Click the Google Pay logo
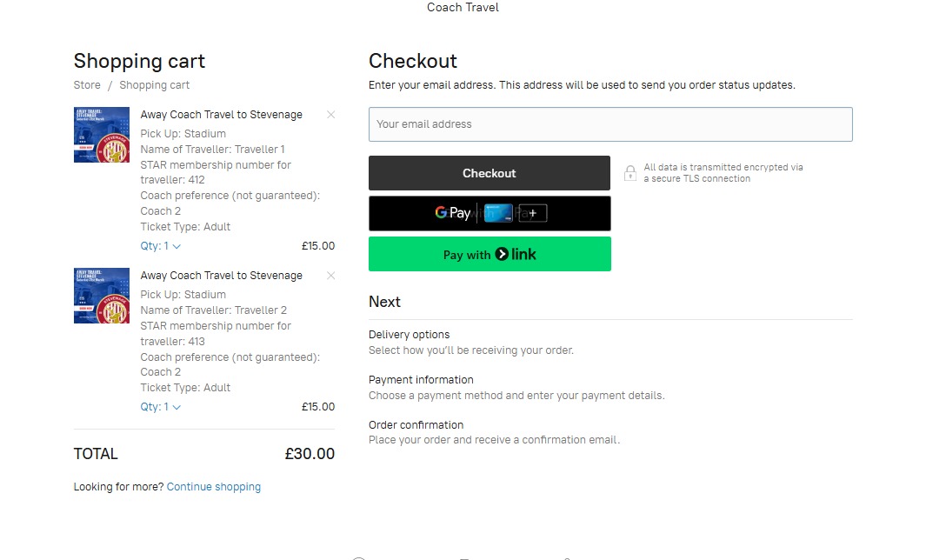This screenshot has width=946, height=560. click(x=453, y=213)
